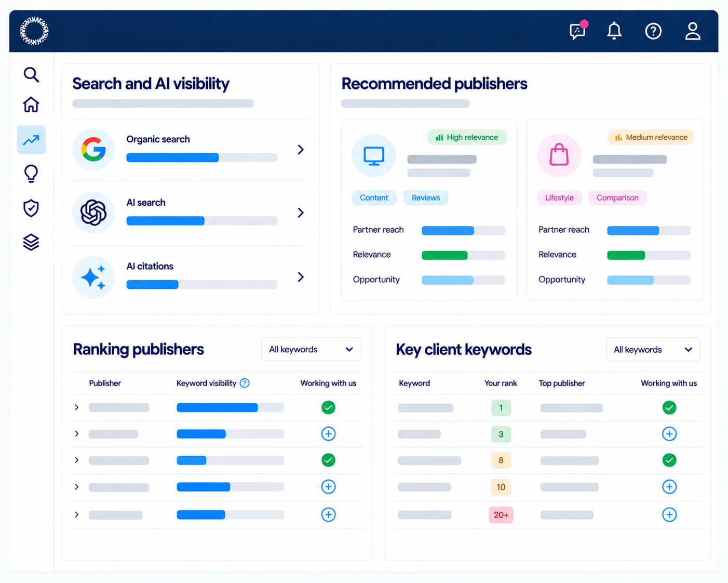
Task: Click the sparkle icon for AI citations
Action: [93, 277]
